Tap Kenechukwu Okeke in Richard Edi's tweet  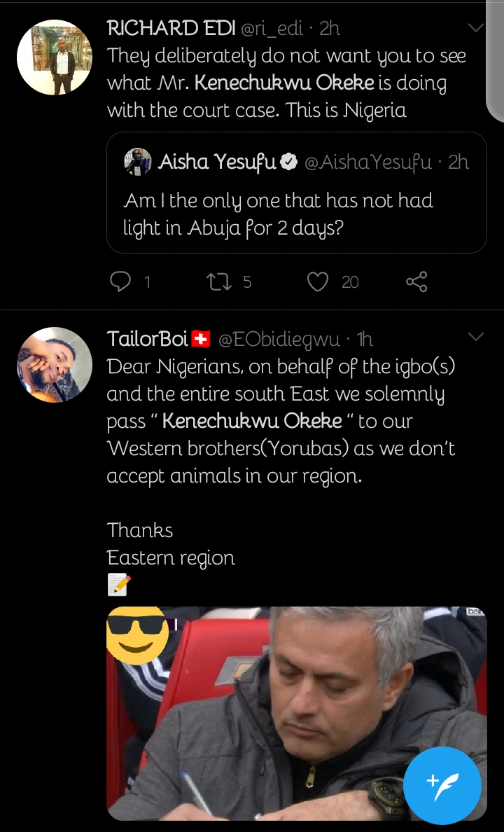click(x=285, y=83)
